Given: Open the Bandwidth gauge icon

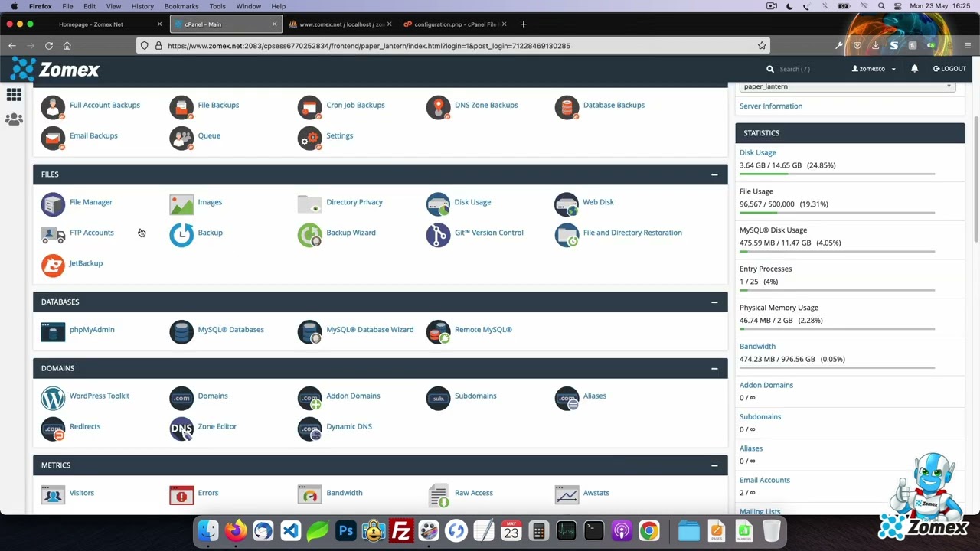Looking at the screenshot, I should click(309, 496).
